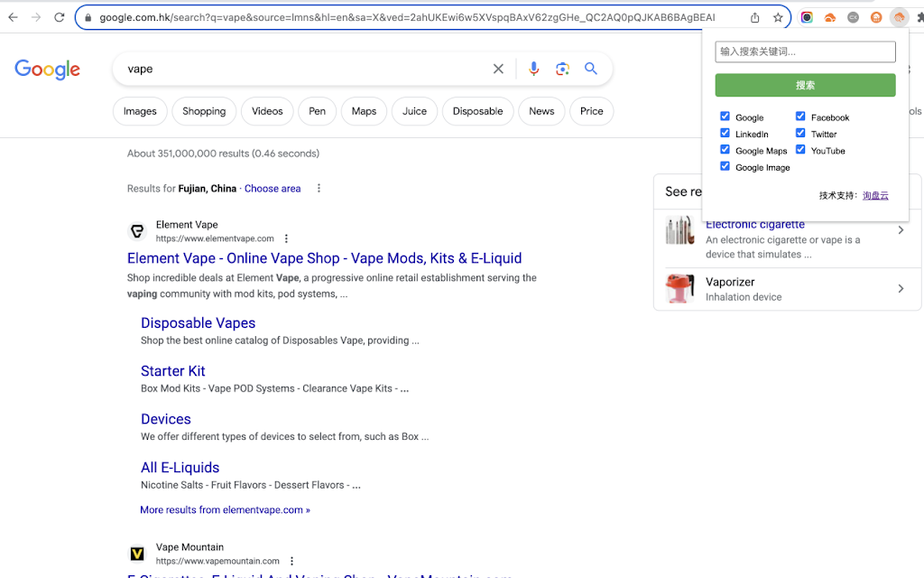This screenshot has height=578, width=924.
Task: Click the green 搜索 button
Action: [805, 85]
